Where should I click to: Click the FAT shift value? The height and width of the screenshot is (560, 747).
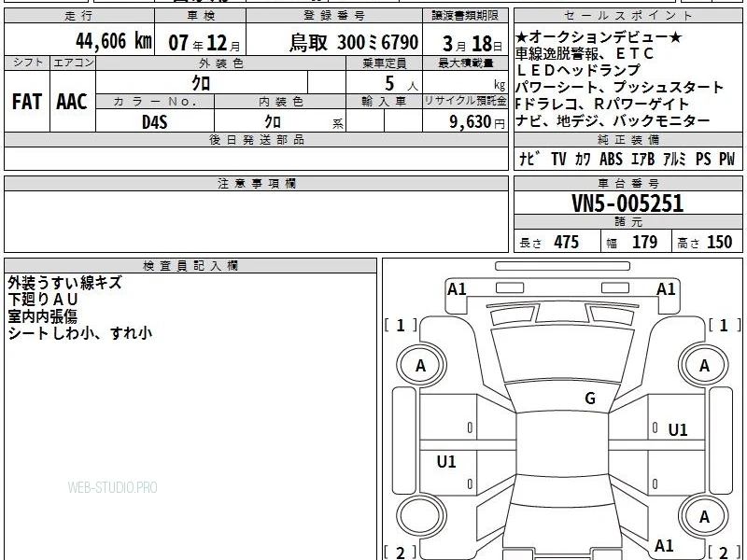point(27,102)
